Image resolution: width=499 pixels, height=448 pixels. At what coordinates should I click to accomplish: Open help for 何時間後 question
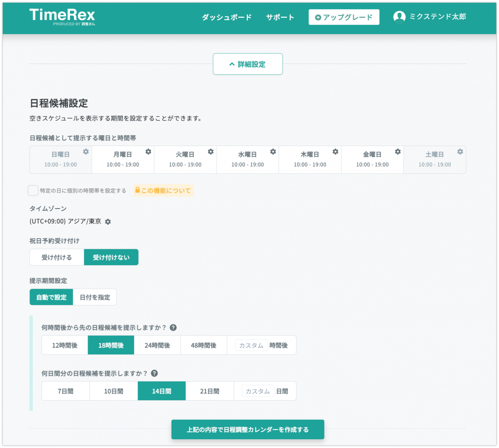pos(173,327)
